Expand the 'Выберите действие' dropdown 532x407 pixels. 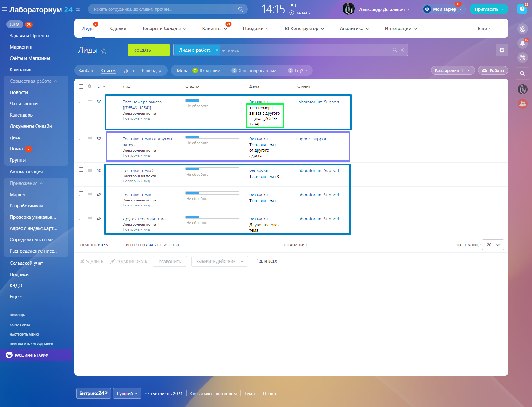(x=220, y=261)
